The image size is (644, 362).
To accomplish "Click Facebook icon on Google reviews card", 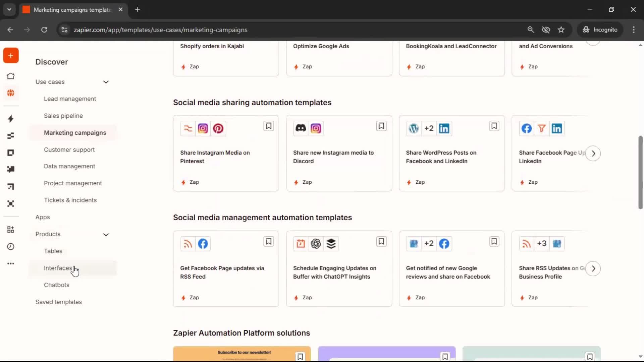I will pyautogui.click(x=444, y=244).
